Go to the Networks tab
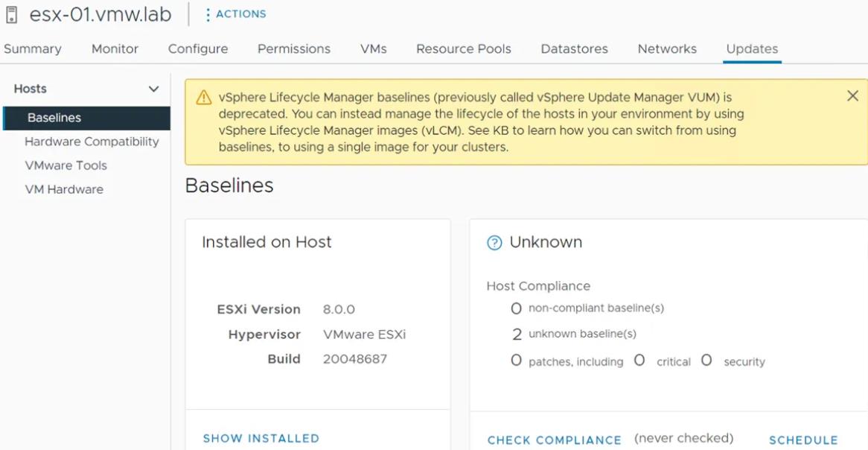The width and height of the screenshot is (868, 450). click(x=667, y=48)
